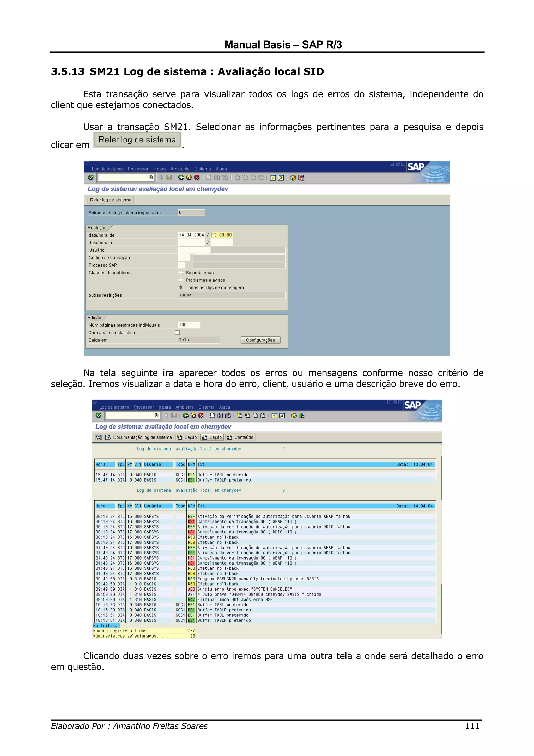Click the Details magnifier icon left of Documentação

[x=99, y=437]
